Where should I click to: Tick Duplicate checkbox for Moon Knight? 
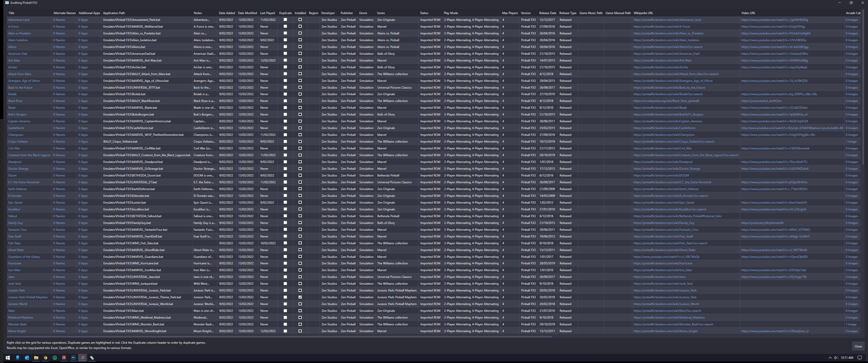285,331
